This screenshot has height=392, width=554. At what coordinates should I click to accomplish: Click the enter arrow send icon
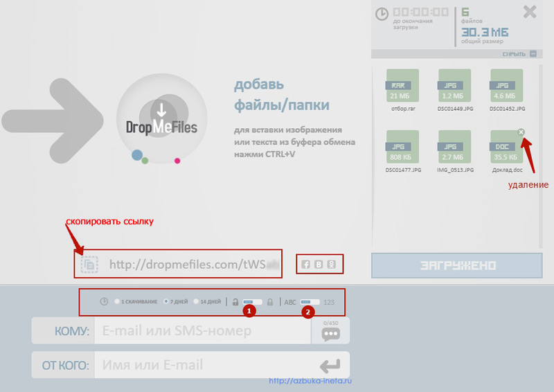330,365
